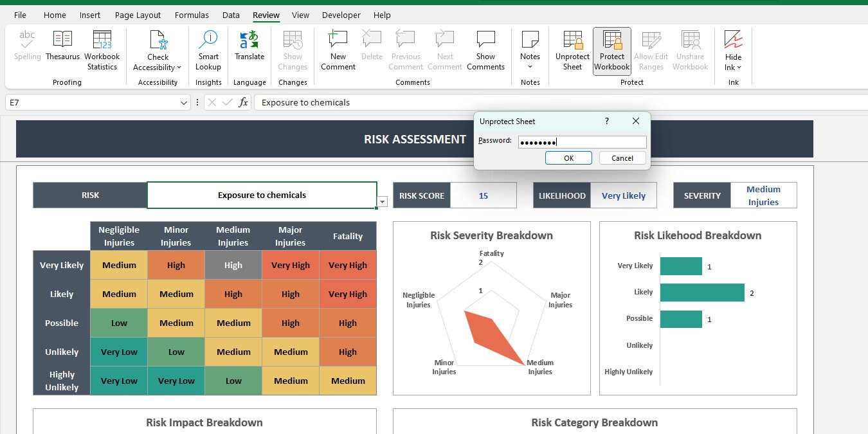Click the formula bar confirm checkmark
The image size is (868, 434).
pos(227,102)
